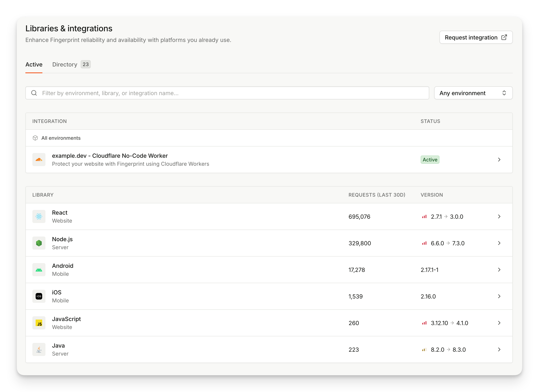Click the latest version 3.0.0 for React

(456, 217)
